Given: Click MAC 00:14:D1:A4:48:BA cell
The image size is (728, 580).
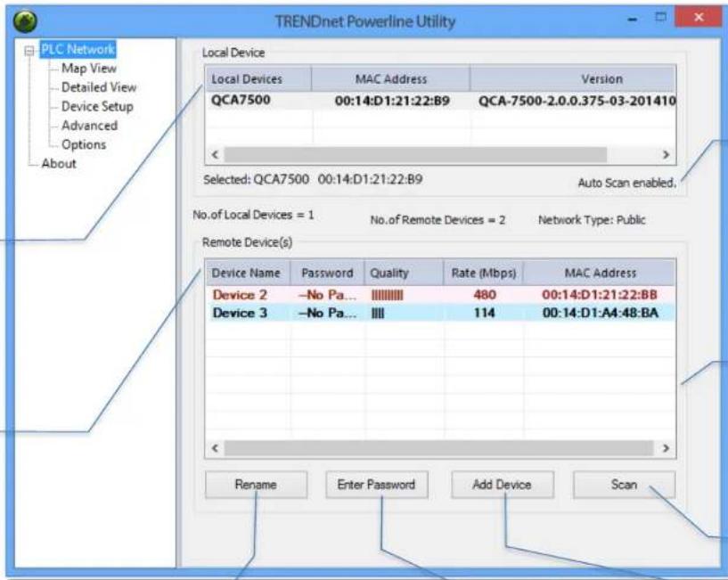Looking at the screenshot, I should [x=601, y=313].
